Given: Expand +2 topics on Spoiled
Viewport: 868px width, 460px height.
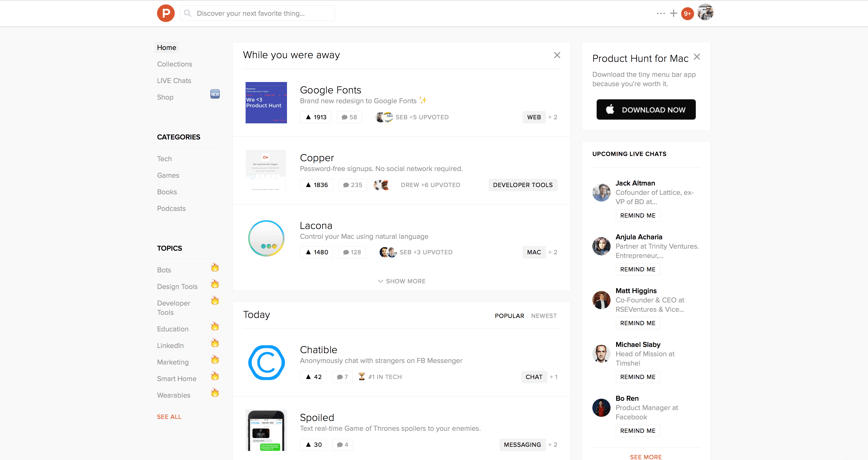Looking at the screenshot, I should click(553, 444).
